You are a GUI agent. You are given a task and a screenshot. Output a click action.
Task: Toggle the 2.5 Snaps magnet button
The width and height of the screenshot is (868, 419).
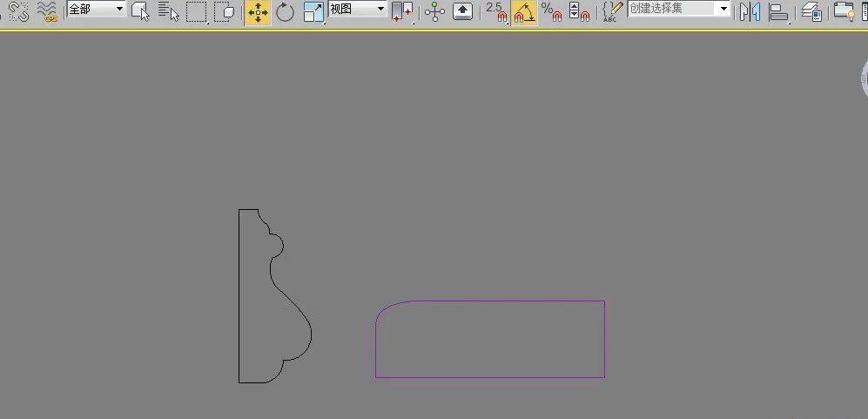(496, 11)
